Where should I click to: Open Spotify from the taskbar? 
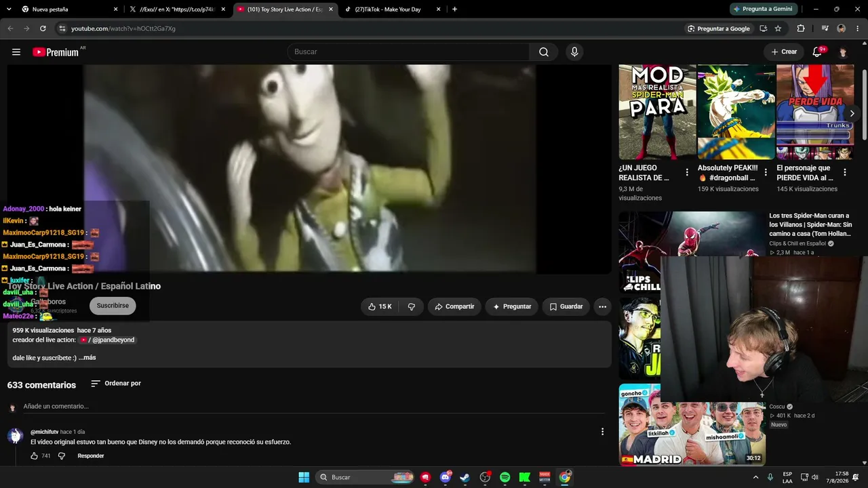coord(505,477)
